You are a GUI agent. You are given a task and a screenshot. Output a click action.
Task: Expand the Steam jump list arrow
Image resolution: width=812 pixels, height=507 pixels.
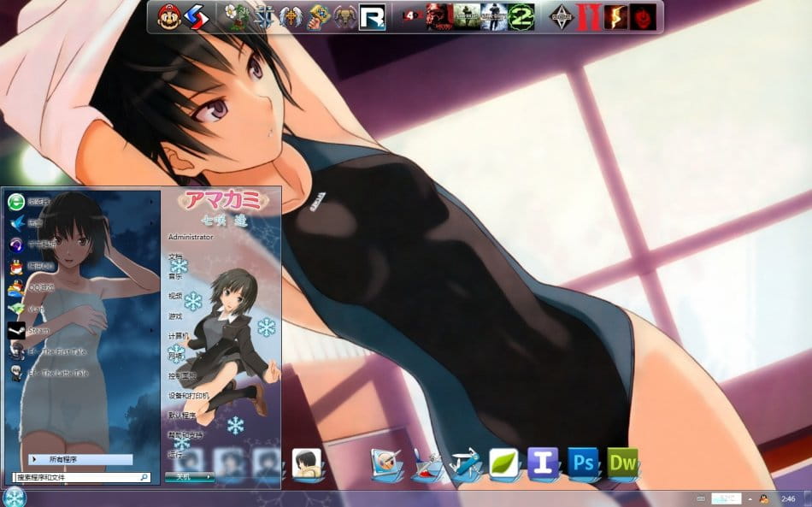coord(152,330)
